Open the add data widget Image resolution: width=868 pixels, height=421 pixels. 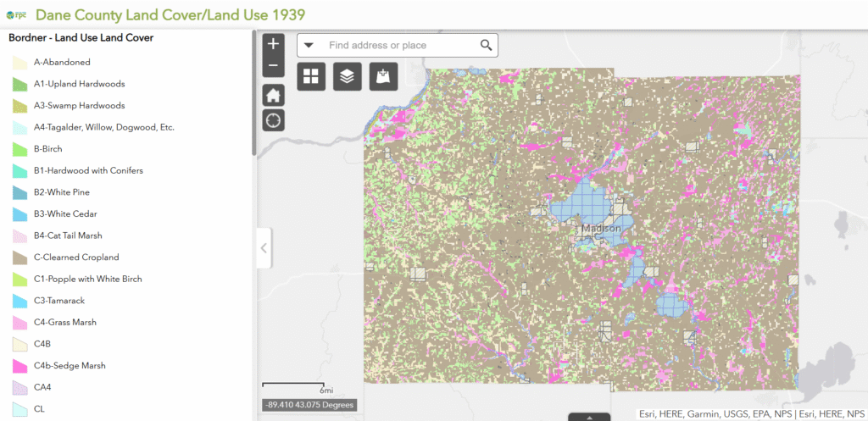click(x=383, y=76)
